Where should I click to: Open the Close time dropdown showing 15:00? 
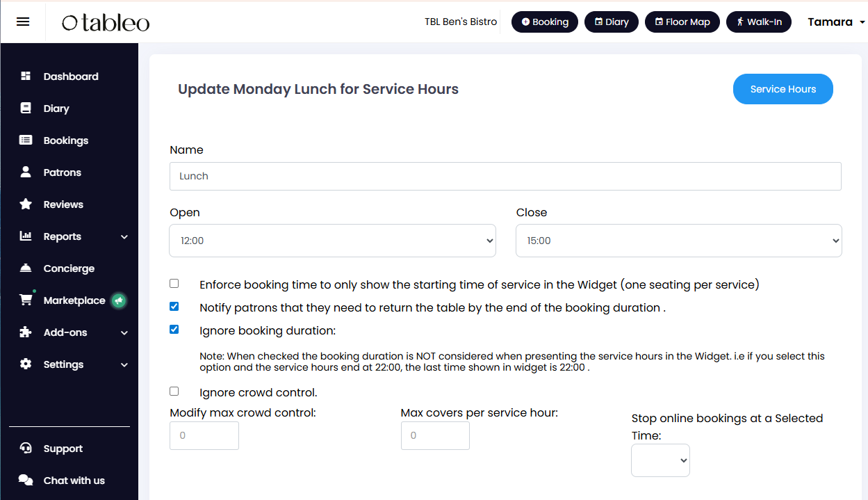point(679,241)
